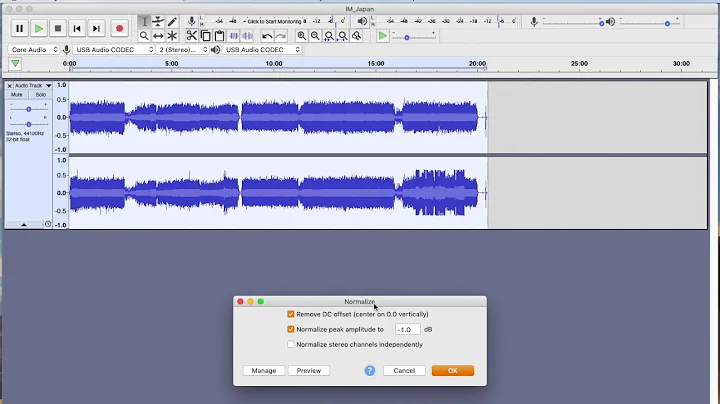Click the 15:00 mark on timeline ruler
This screenshot has height=404, width=720.
click(376, 63)
